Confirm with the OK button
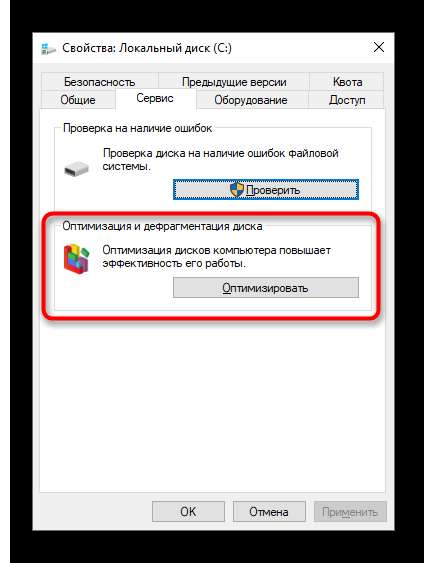 (x=188, y=511)
